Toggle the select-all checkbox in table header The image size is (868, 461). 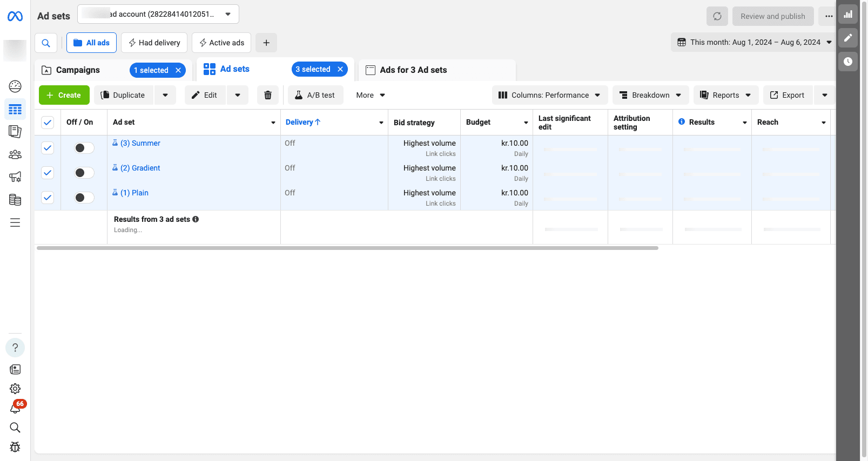48,123
